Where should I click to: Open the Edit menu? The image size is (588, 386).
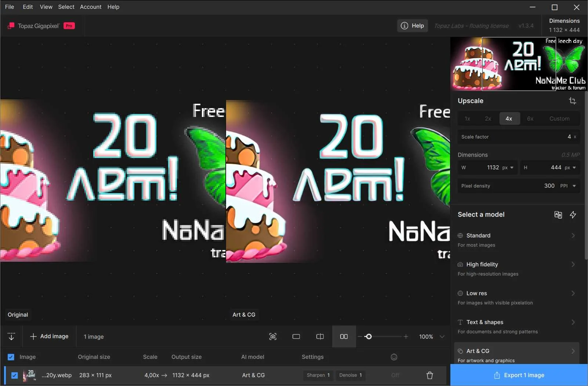point(28,7)
